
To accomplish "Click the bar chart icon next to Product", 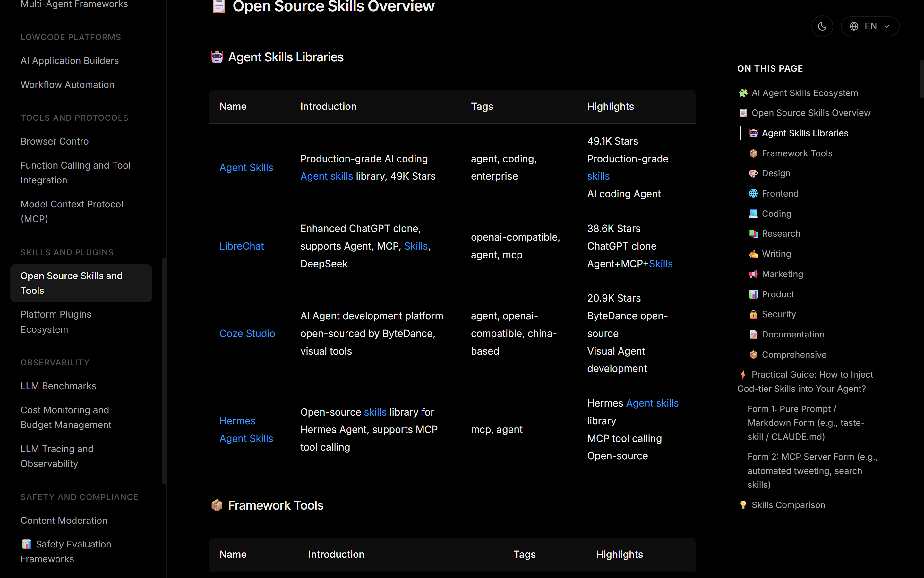I will [x=753, y=294].
